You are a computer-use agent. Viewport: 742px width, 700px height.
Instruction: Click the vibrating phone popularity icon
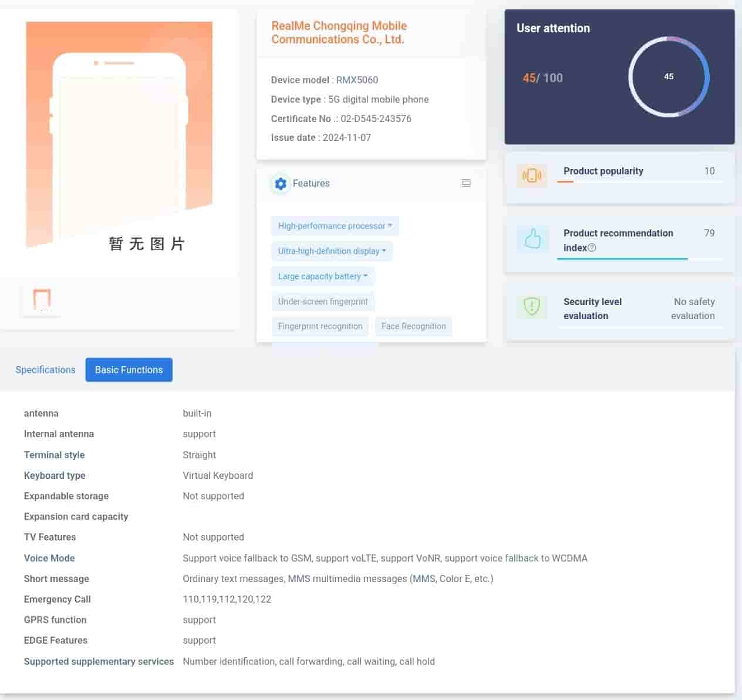(x=532, y=175)
